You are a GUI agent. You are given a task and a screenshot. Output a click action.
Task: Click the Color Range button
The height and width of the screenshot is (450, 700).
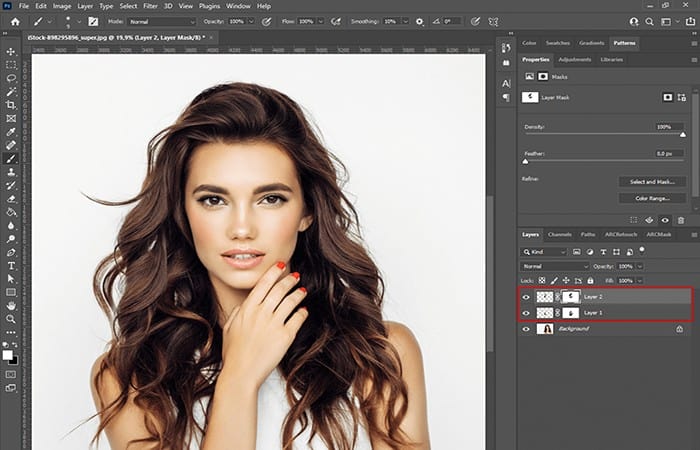click(x=652, y=198)
